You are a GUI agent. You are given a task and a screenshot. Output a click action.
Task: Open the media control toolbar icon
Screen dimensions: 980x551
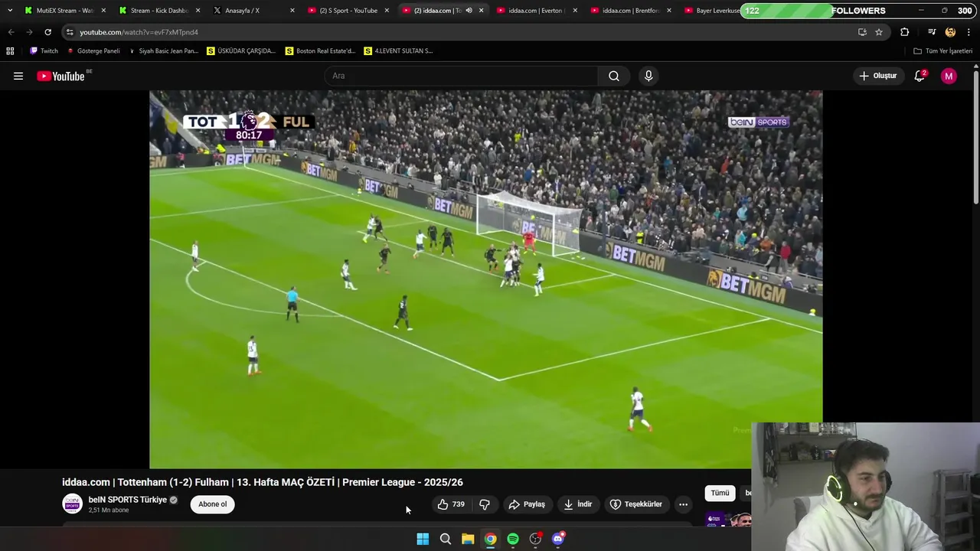pos(932,32)
